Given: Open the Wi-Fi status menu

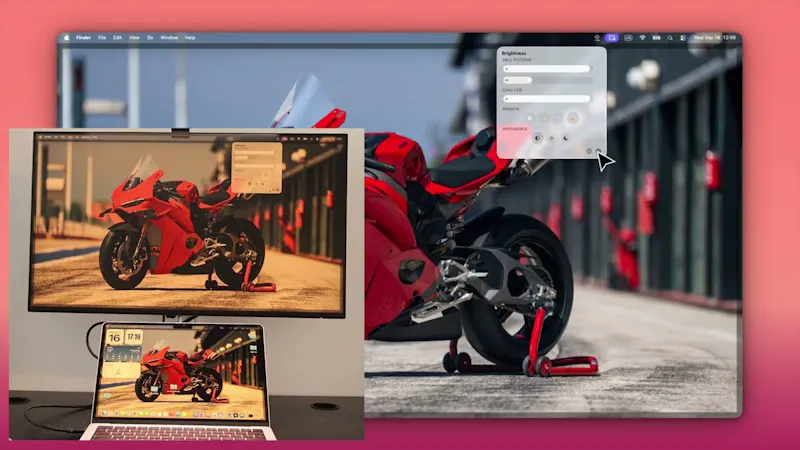Looking at the screenshot, I should tap(642, 38).
